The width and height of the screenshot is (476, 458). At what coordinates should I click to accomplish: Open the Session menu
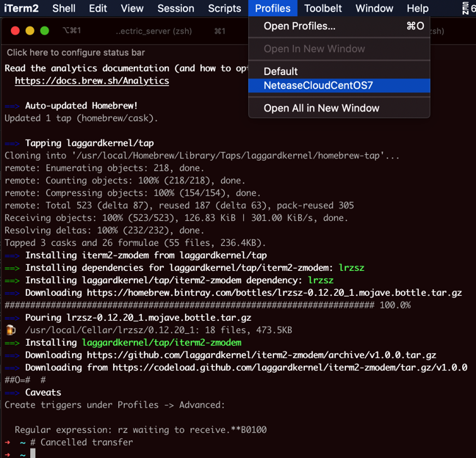[x=176, y=8]
